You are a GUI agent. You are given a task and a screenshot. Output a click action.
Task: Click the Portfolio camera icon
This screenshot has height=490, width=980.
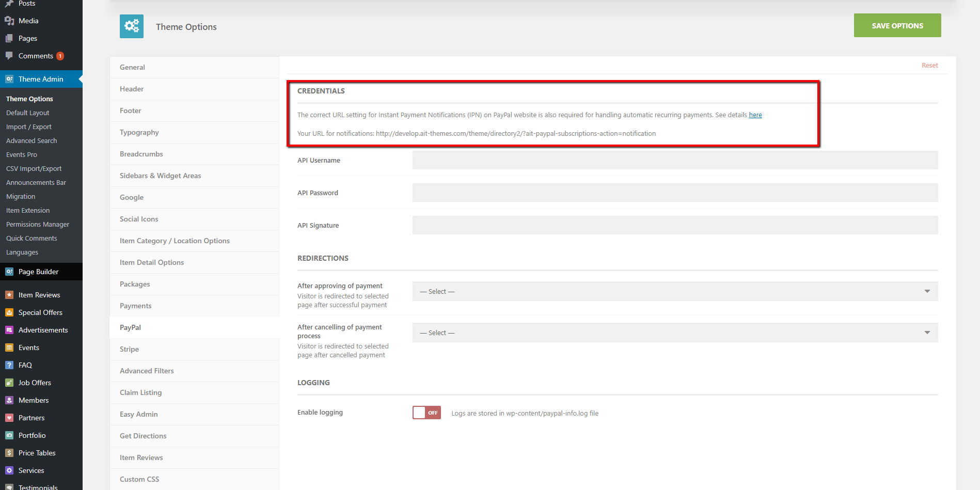click(x=9, y=435)
